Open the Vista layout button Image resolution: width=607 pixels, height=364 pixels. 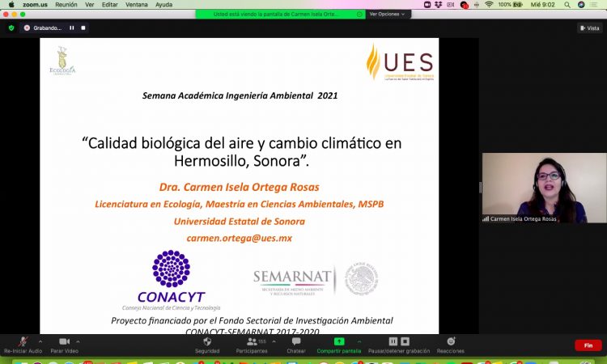pyautogui.click(x=589, y=28)
